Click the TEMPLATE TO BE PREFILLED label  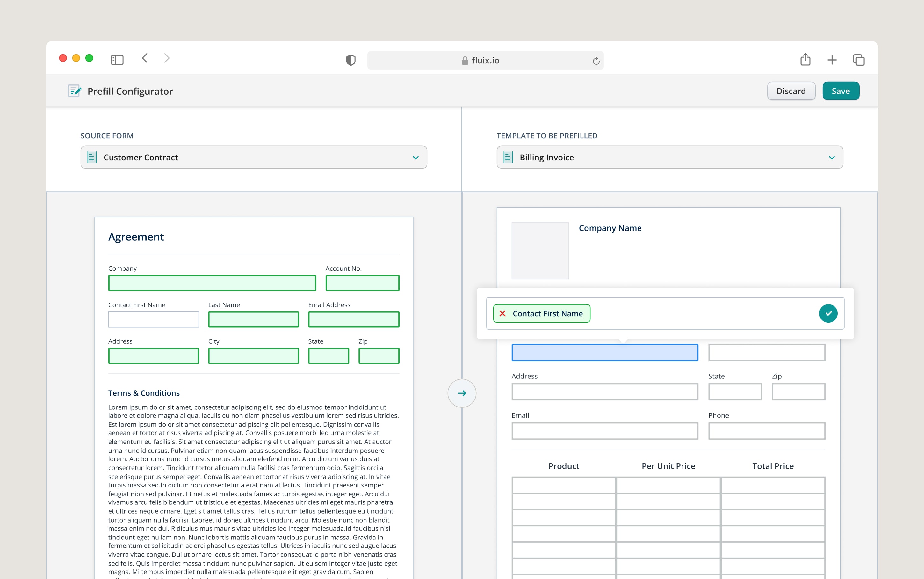(x=547, y=136)
